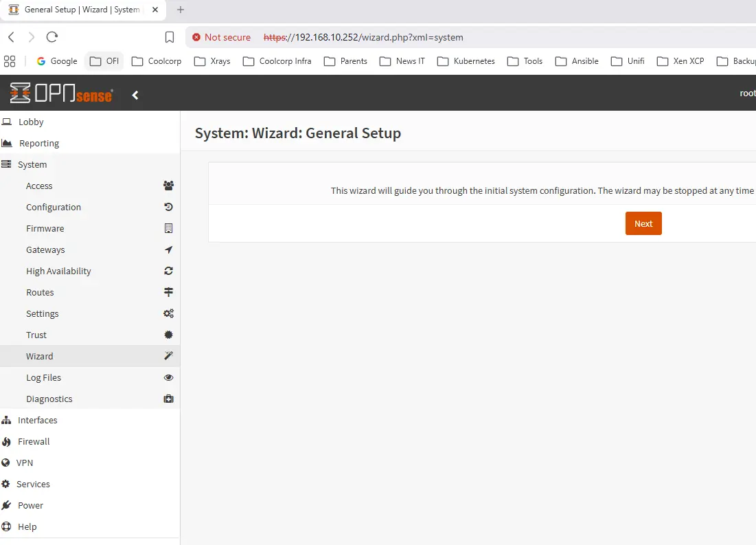
Task: Click the Trust certificate icon
Action: [168, 335]
